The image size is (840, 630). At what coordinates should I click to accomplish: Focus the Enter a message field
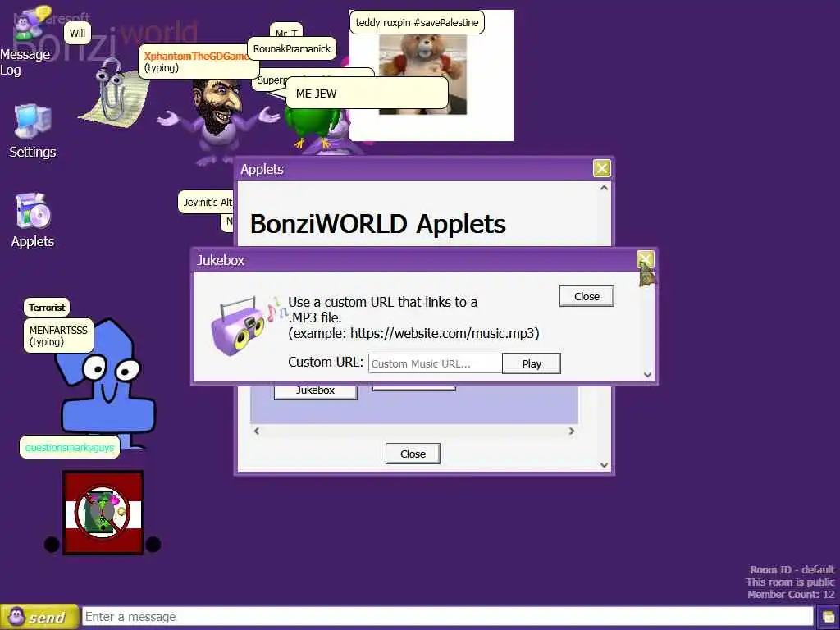tap(448, 617)
